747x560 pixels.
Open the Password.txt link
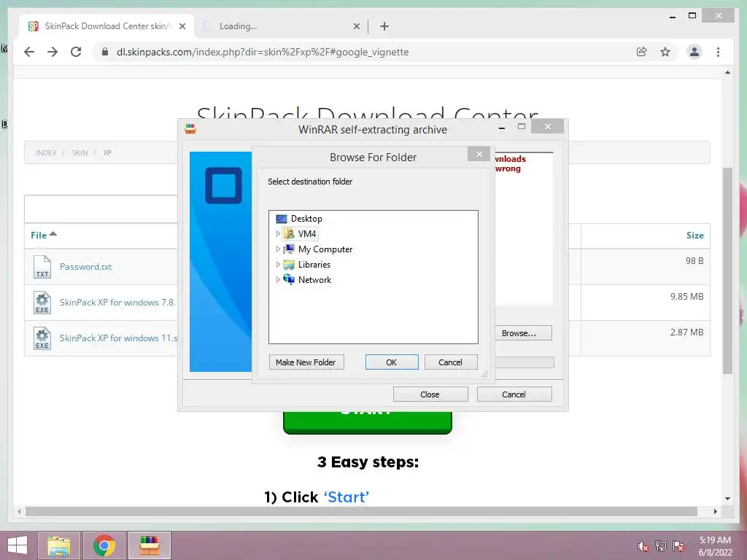click(x=86, y=267)
